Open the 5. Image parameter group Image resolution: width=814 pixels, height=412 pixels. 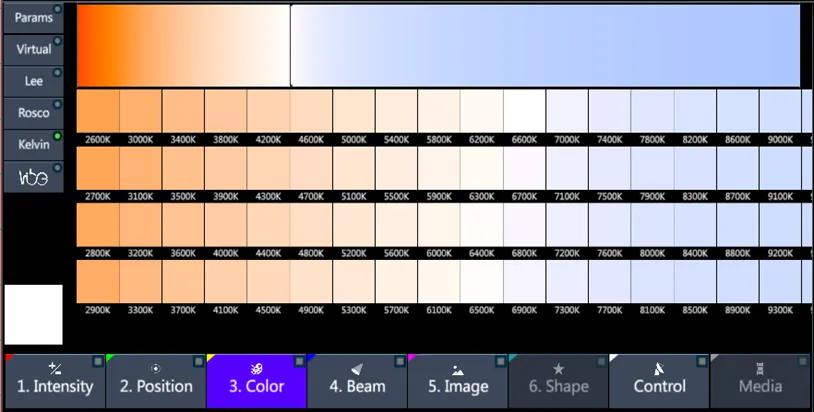click(458, 381)
